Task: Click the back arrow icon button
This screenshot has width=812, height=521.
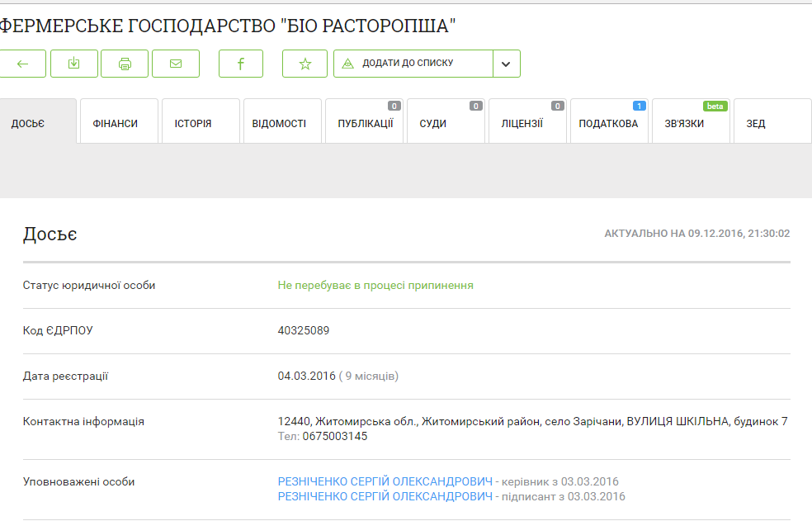Action: coord(22,64)
